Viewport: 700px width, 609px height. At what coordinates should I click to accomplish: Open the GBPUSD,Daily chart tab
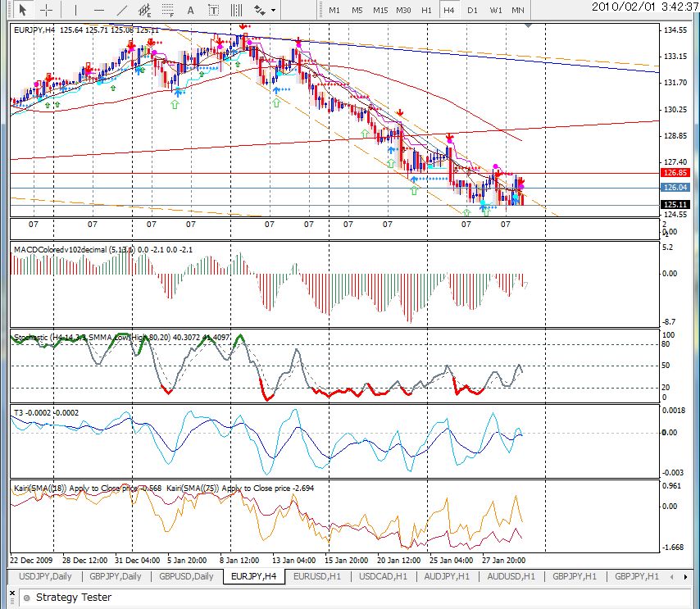click(x=186, y=576)
